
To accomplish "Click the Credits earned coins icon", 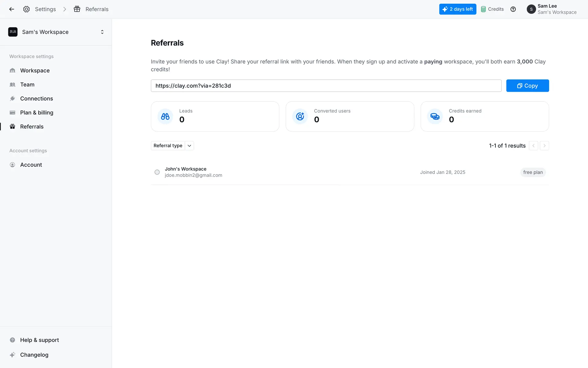I will click(x=435, y=117).
